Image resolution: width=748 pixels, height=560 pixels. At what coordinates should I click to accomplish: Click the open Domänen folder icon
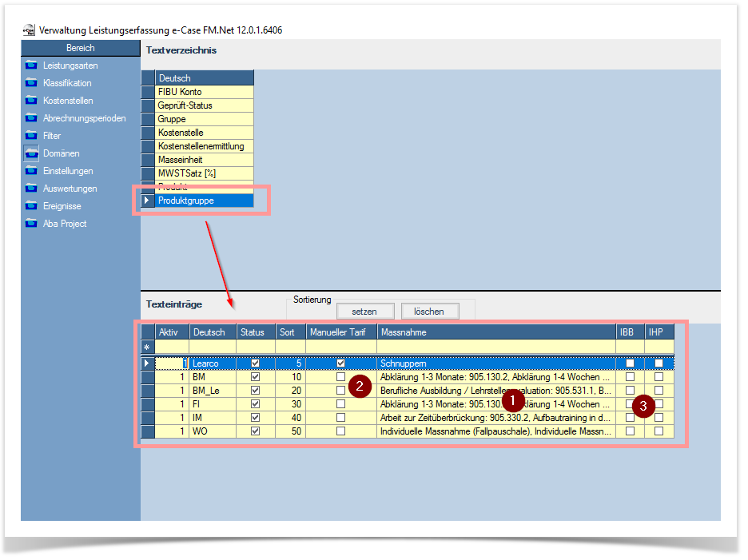tap(31, 153)
